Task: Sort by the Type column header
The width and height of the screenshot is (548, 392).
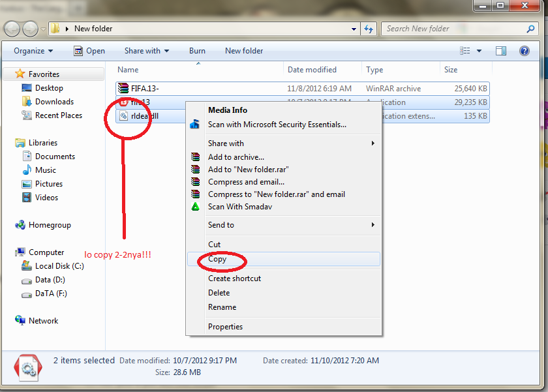Action: (x=401, y=70)
